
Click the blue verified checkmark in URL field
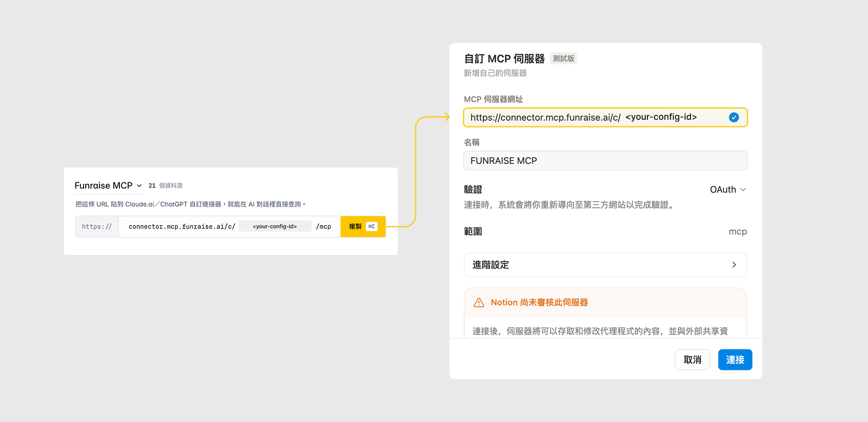tap(734, 117)
